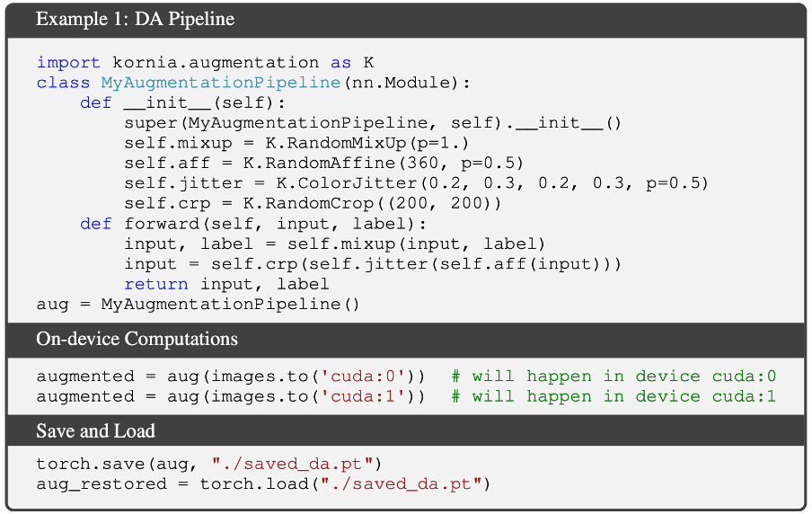This screenshot has width=812, height=514.
Task: Click the super().__init__() call line
Action: coord(373,123)
